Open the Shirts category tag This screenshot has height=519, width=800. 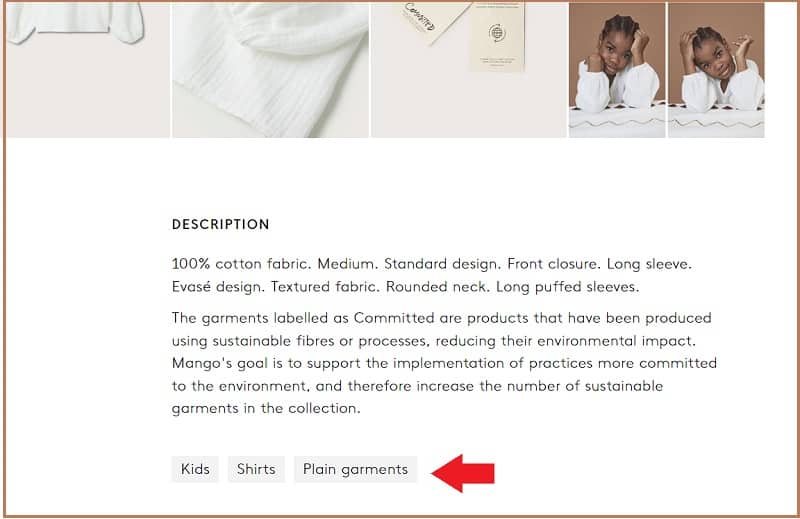tap(256, 469)
